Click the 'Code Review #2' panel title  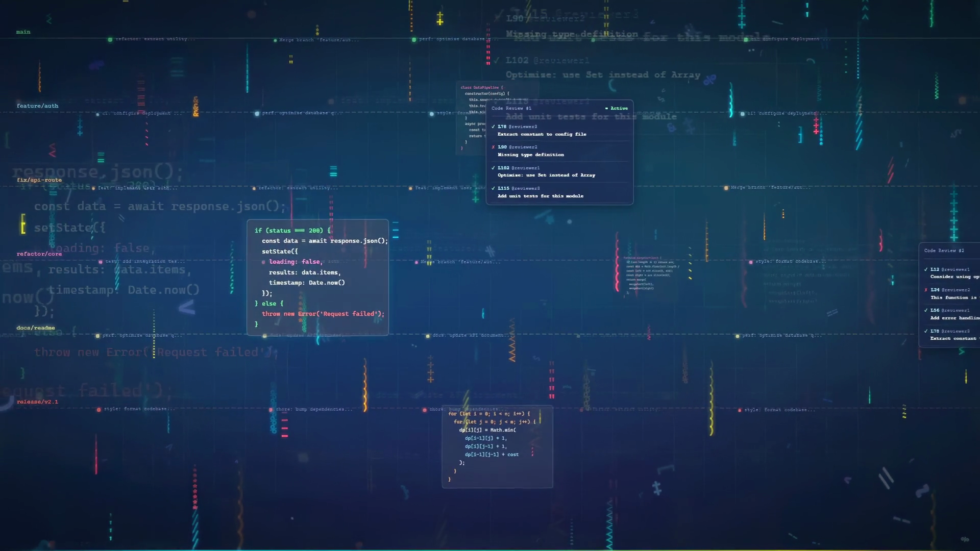click(x=944, y=251)
